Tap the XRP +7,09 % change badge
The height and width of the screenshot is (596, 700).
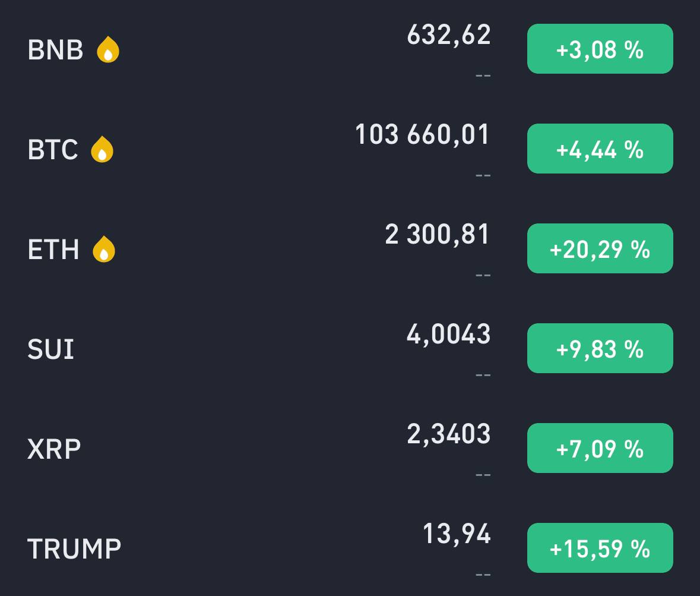tap(600, 448)
